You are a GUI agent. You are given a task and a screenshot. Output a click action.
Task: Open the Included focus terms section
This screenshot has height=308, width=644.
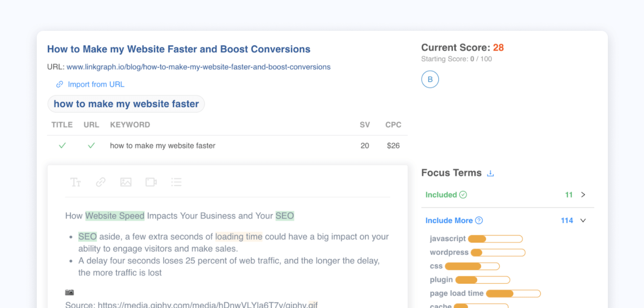tap(441, 195)
